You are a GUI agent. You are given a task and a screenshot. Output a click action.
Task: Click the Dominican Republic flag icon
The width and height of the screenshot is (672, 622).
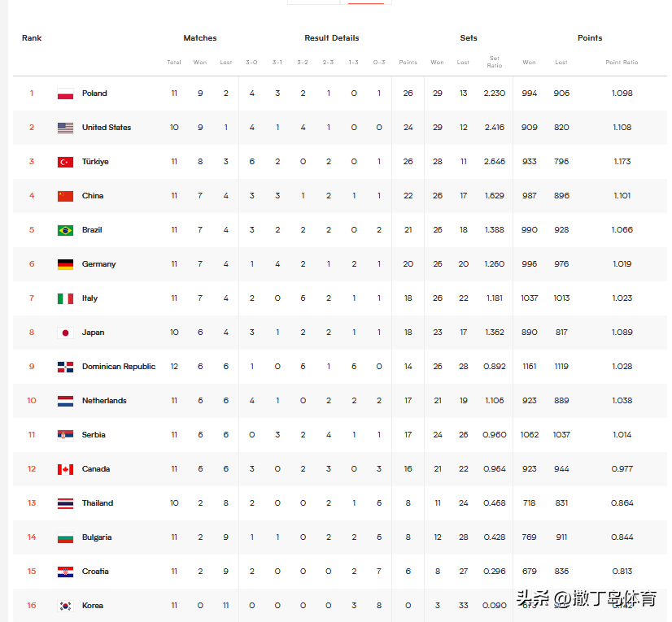[x=65, y=367]
